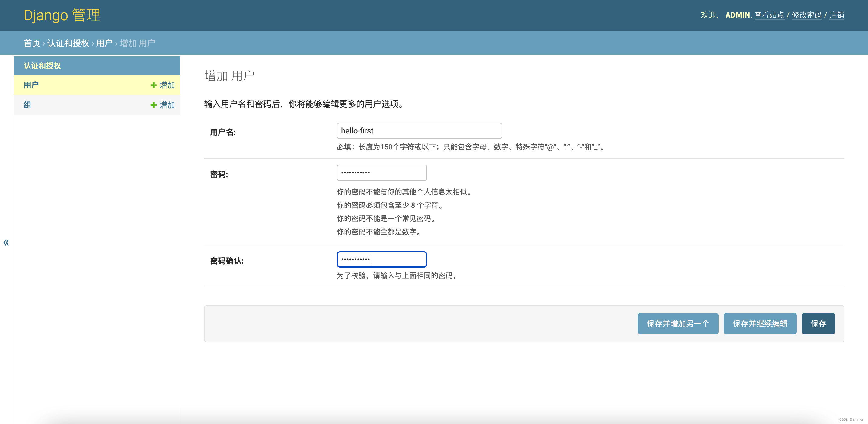Screen dimensions: 868x424
Task: Click the 增加 用户 breadcrumb text
Action: 138,43
